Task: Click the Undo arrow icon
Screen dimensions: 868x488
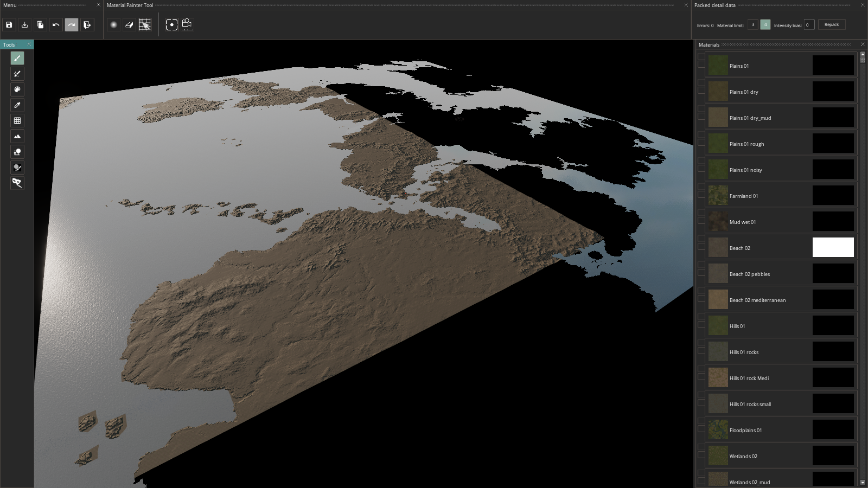Action: point(56,25)
